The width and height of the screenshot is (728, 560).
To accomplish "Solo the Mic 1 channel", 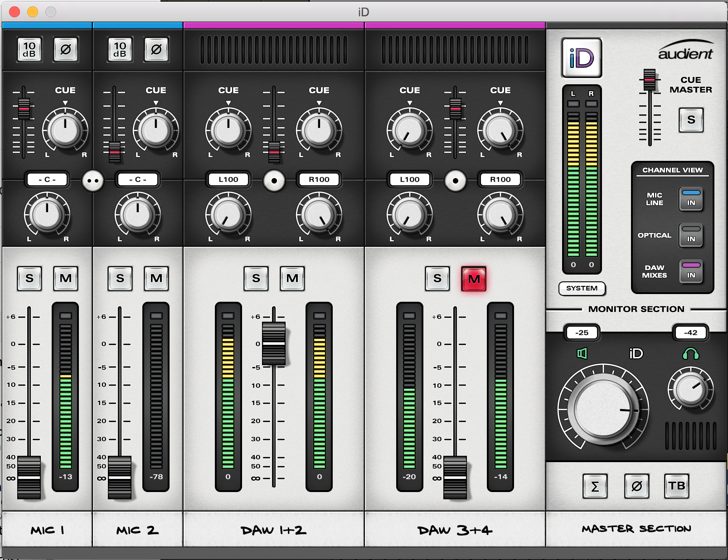I will pyautogui.click(x=29, y=278).
